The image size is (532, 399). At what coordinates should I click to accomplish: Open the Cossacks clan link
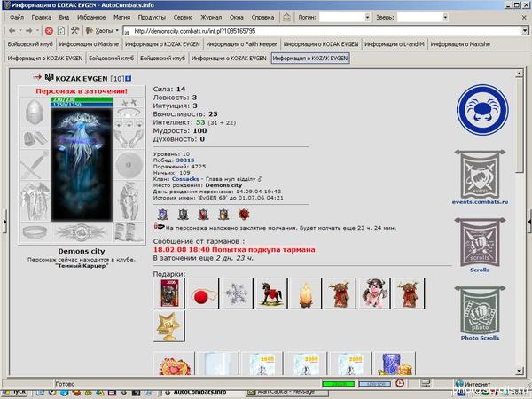185,179
